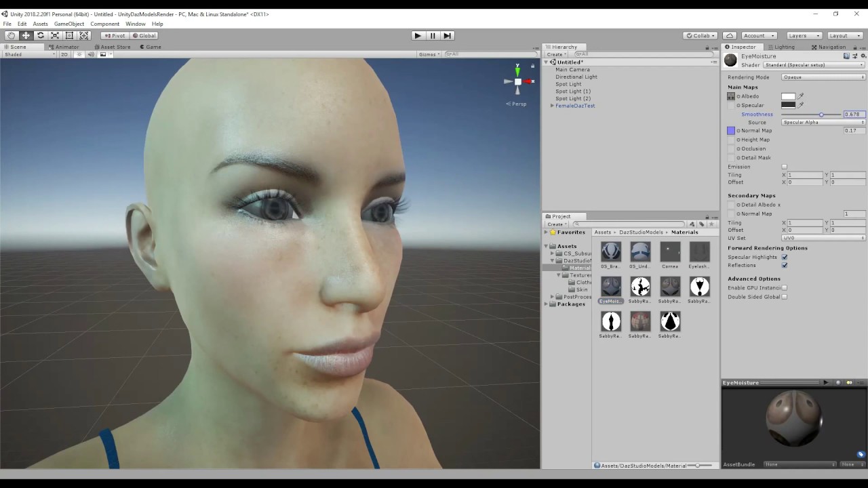Click Project search by label icon
The height and width of the screenshot is (488, 868).
[x=702, y=224]
